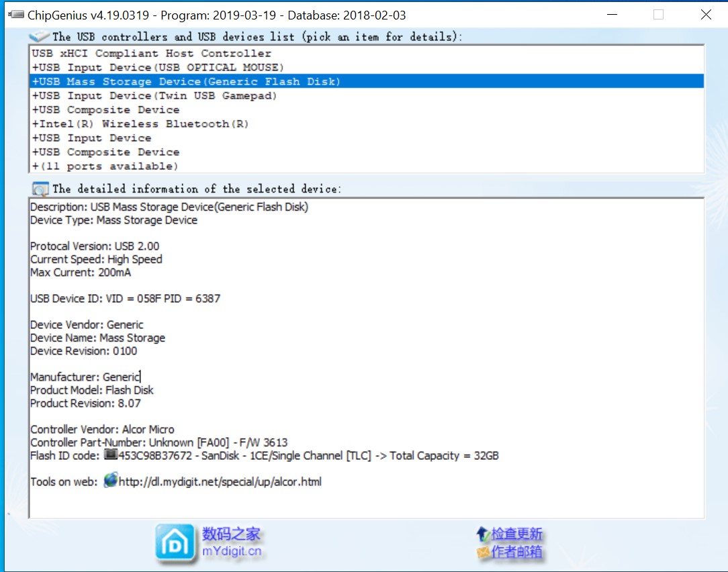Click Protocal Version: USB 2.00 line
The height and width of the screenshot is (572, 728).
[95, 246]
